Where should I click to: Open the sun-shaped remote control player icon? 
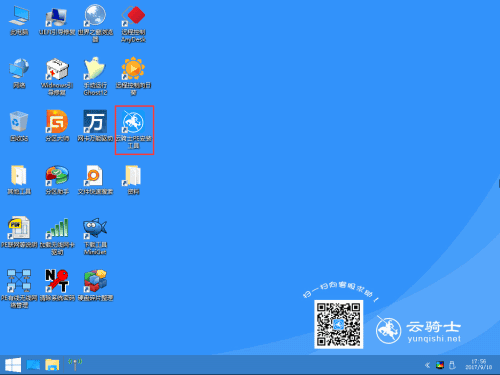pyautogui.click(x=133, y=76)
